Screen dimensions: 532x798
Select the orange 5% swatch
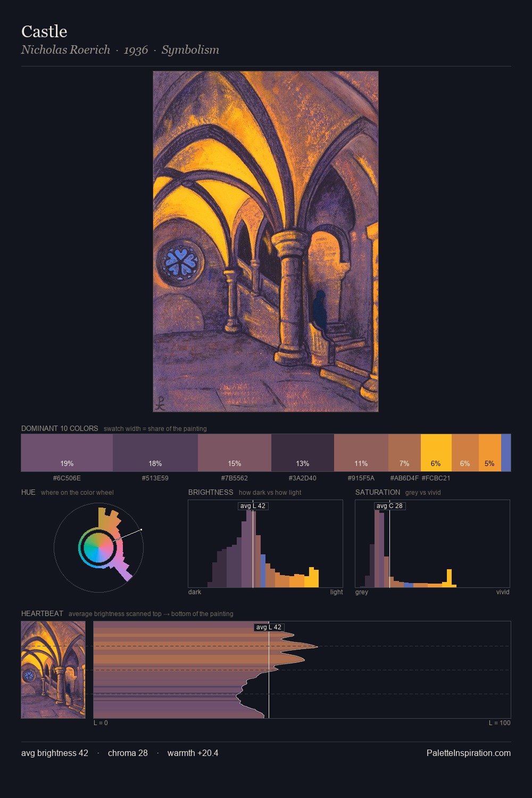[x=490, y=453]
